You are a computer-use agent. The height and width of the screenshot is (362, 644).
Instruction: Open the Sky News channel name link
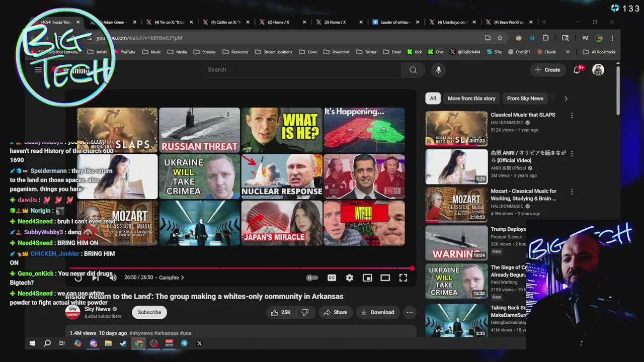(x=97, y=309)
